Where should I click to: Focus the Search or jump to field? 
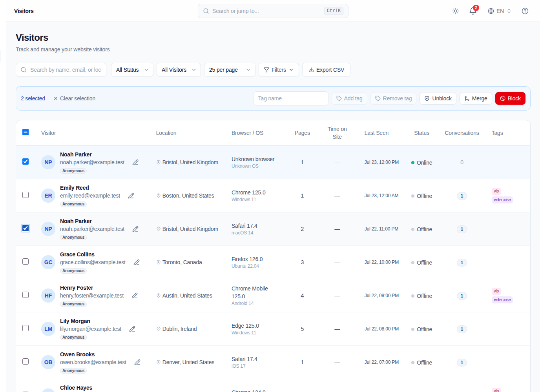273,11
